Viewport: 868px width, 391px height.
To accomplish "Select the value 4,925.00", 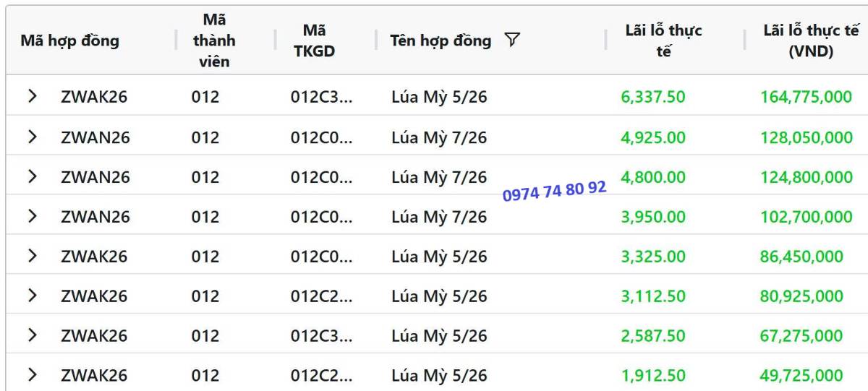I will click(653, 137).
